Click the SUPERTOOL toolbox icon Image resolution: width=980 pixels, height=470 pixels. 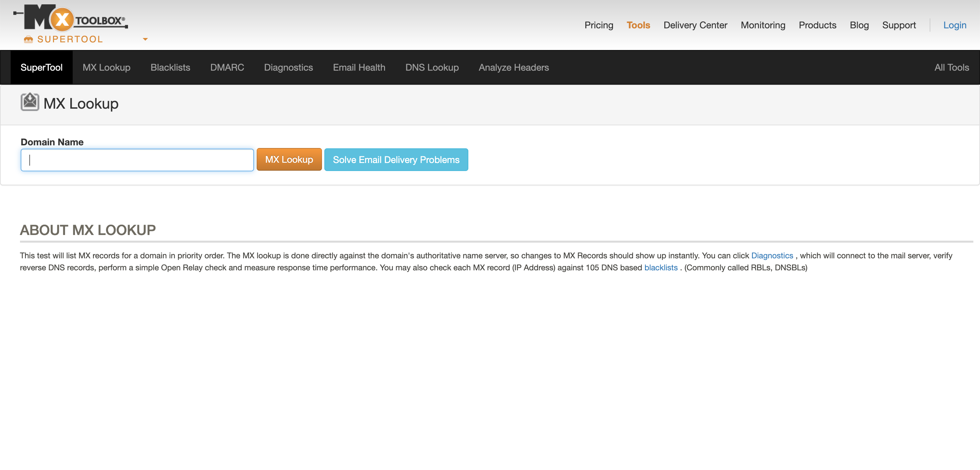29,39
